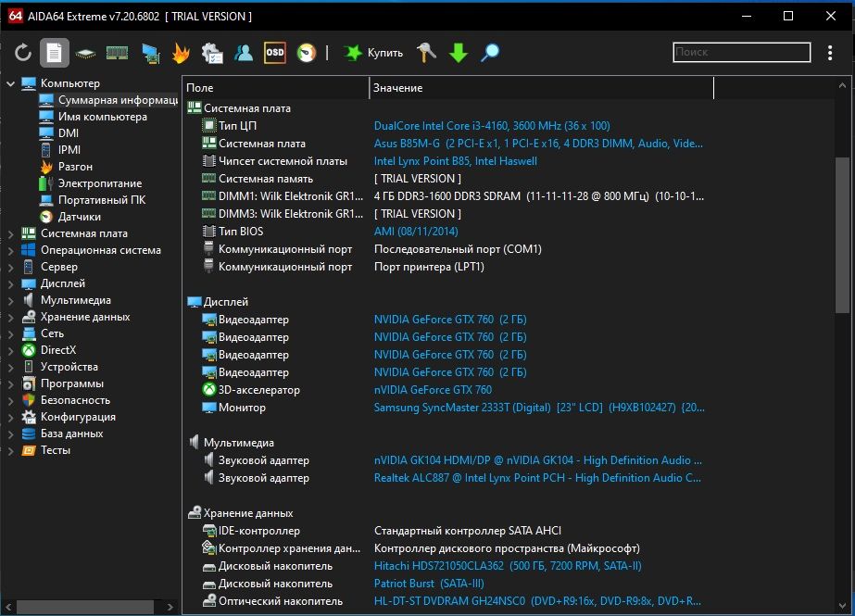Click the DirectX Xbox icon in tree

(29, 350)
